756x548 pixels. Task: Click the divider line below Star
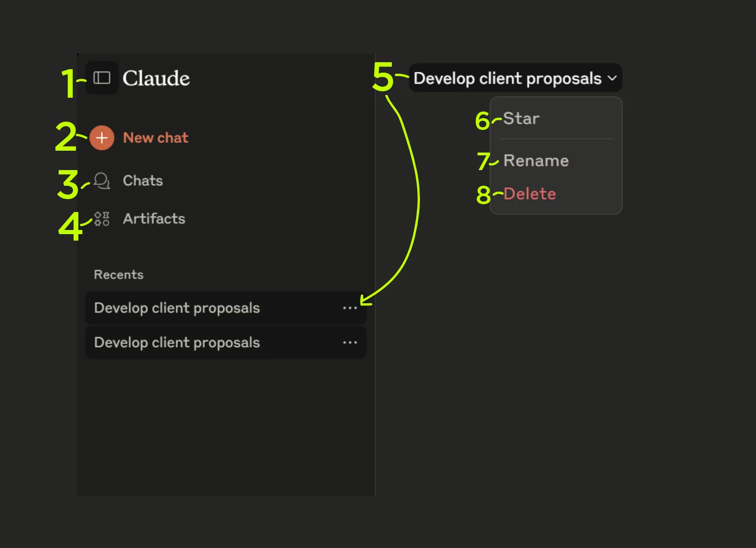pos(556,139)
